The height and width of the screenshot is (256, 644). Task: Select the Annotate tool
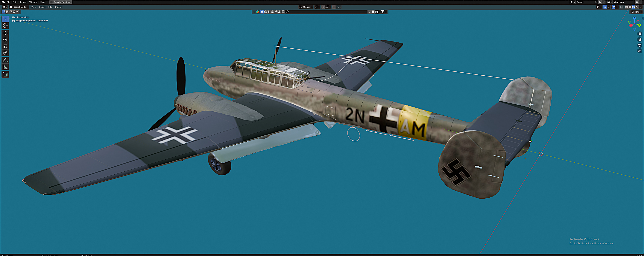[x=5, y=60]
